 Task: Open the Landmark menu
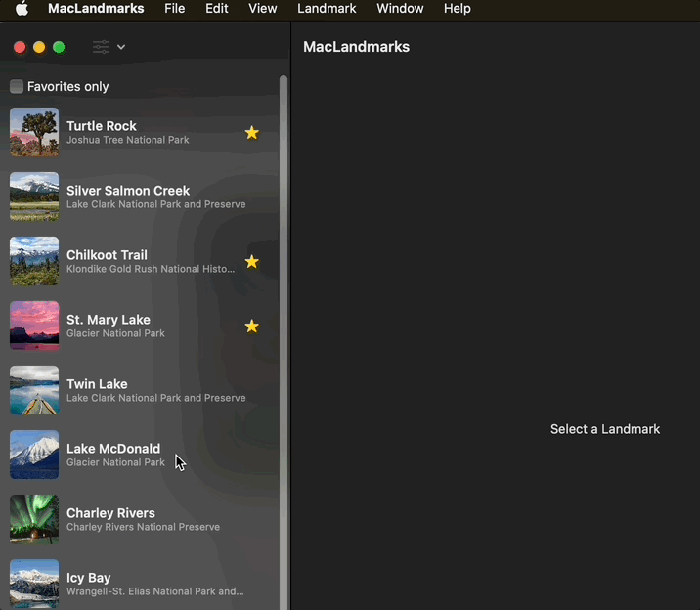pyautogui.click(x=327, y=9)
